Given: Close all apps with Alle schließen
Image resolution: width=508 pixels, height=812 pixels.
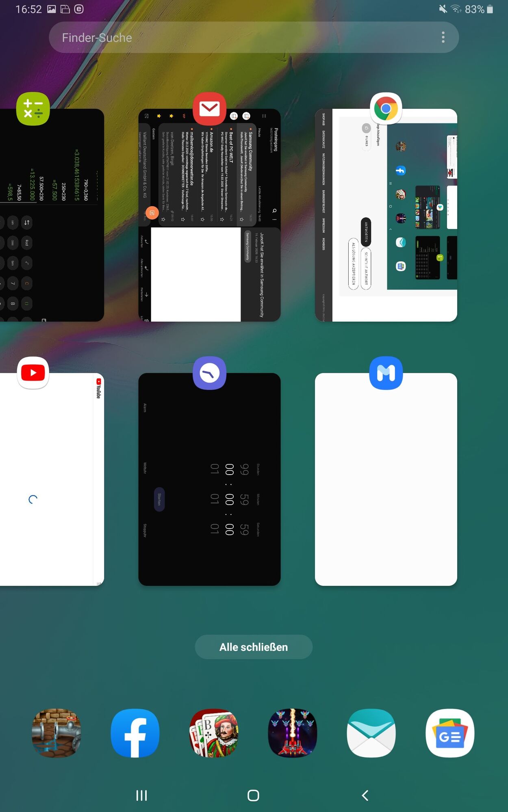Looking at the screenshot, I should click(x=254, y=647).
